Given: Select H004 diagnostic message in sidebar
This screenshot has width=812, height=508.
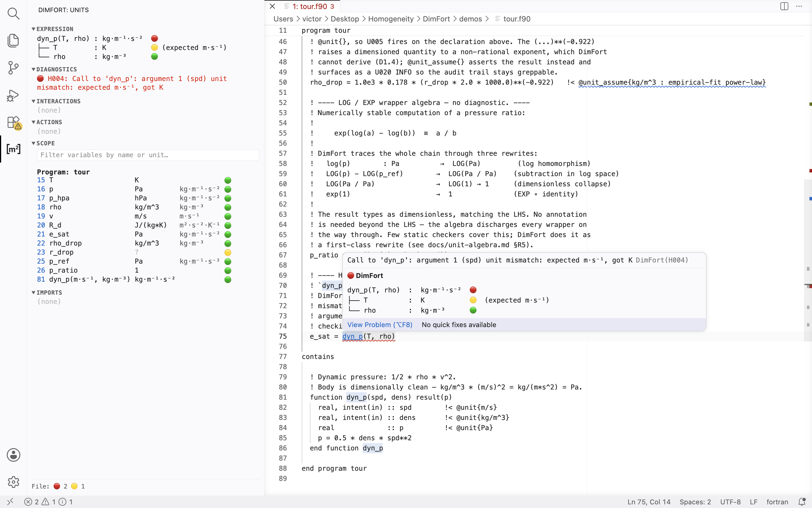Looking at the screenshot, I should [132, 83].
